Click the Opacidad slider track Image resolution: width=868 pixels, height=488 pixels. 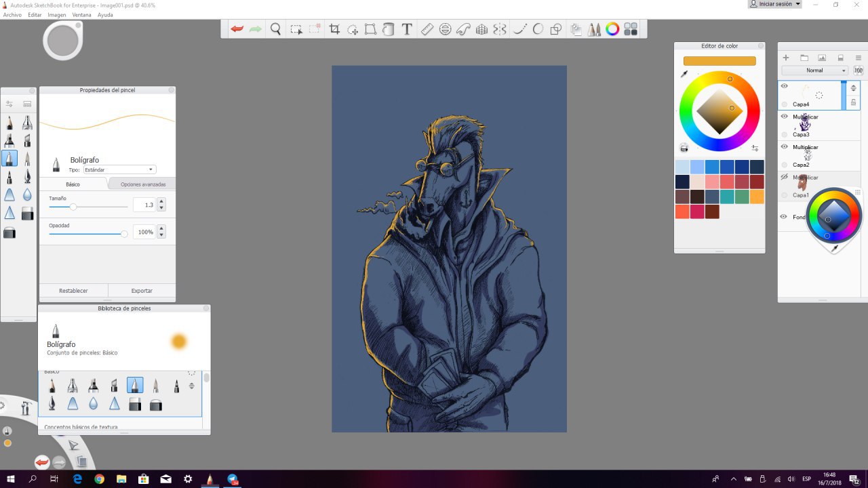pos(88,234)
